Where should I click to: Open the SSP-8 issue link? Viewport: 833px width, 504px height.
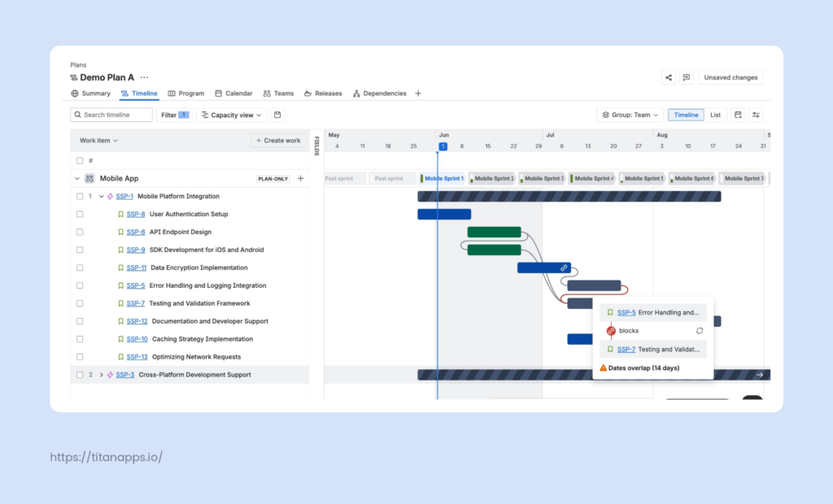click(136, 214)
